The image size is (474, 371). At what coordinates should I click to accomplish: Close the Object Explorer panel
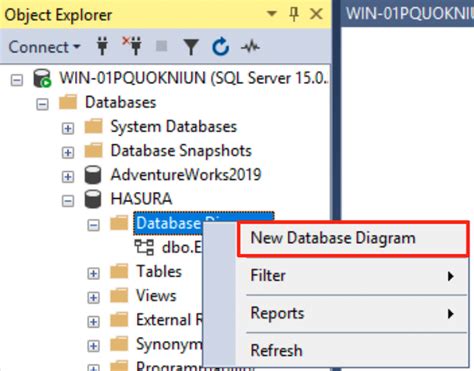tap(316, 14)
